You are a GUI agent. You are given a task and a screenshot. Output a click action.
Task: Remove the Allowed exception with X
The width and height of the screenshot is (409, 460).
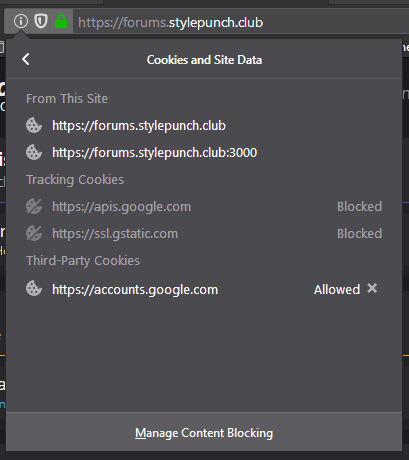pos(372,288)
